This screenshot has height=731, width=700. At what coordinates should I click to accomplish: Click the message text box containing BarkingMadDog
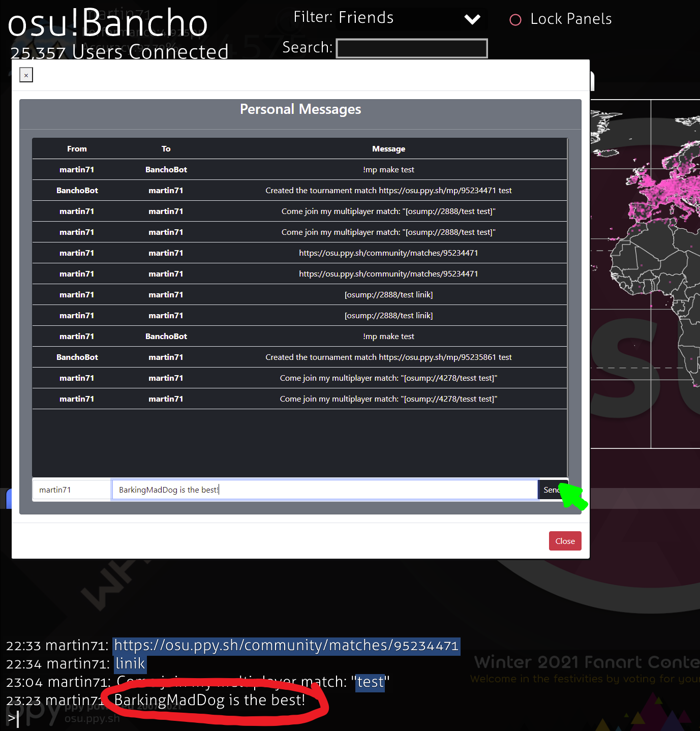(325, 490)
